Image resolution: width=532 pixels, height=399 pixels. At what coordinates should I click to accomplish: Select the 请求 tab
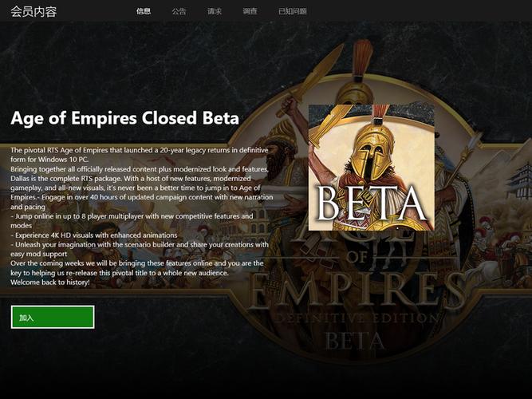215,11
